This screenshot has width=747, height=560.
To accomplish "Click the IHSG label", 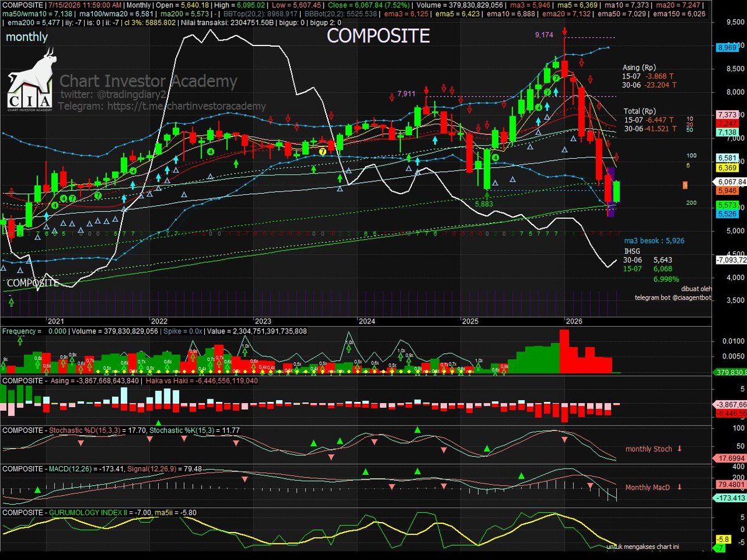I will coord(632,251).
